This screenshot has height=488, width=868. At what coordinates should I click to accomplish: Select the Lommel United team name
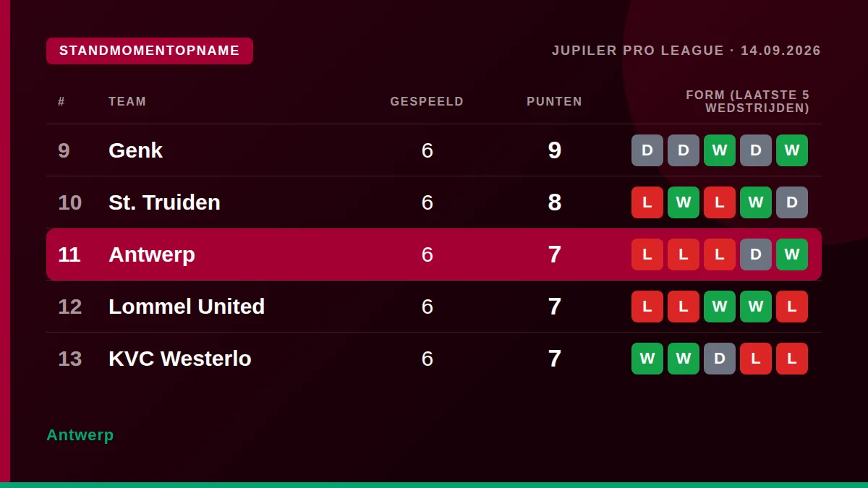(187, 307)
